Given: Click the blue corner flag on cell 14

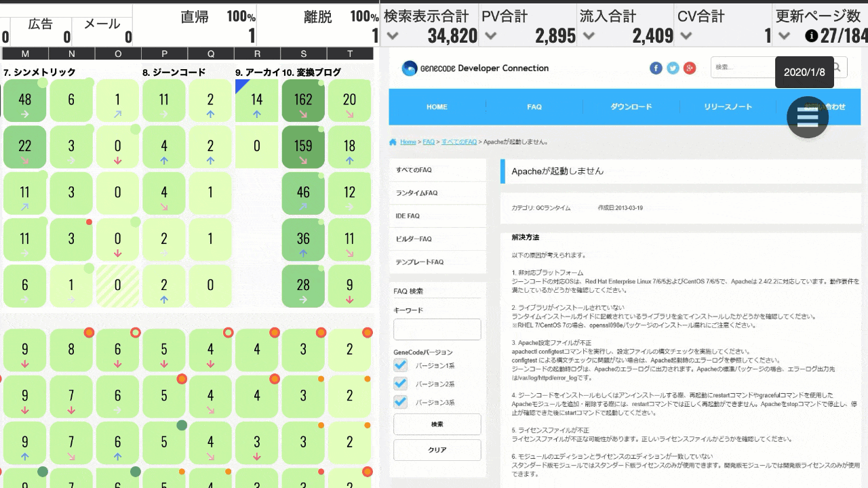Looking at the screenshot, I should pyautogui.click(x=242, y=86).
